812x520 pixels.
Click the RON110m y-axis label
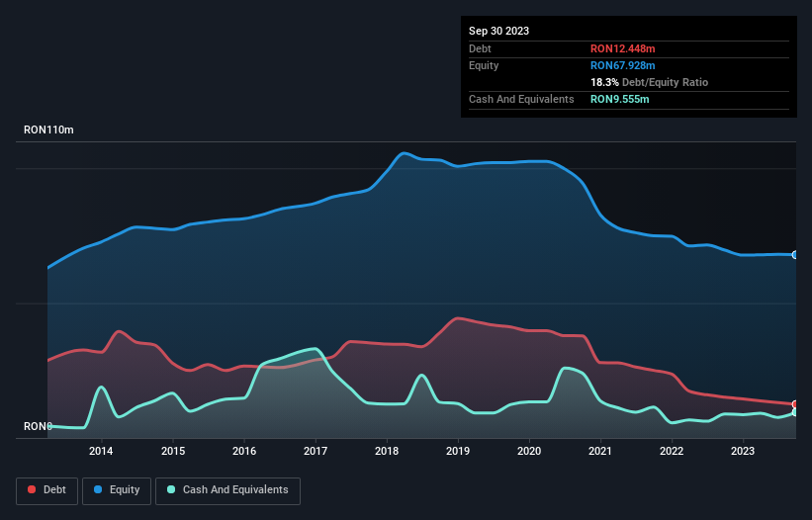pos(48,130)
